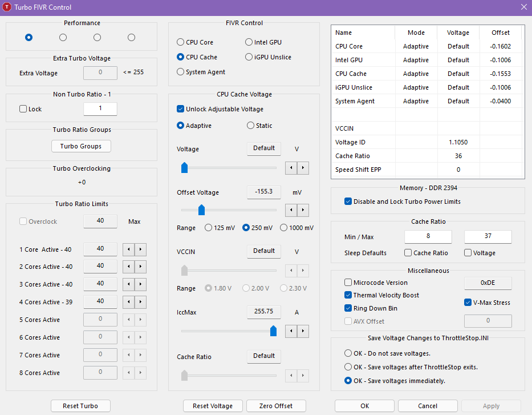
Task: Click the IccMax right arrow stepper
Action: click(303, 331)
